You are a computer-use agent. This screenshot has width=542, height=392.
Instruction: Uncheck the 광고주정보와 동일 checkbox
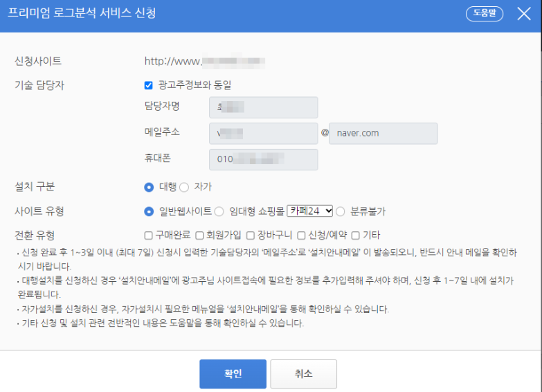[148, 85]
